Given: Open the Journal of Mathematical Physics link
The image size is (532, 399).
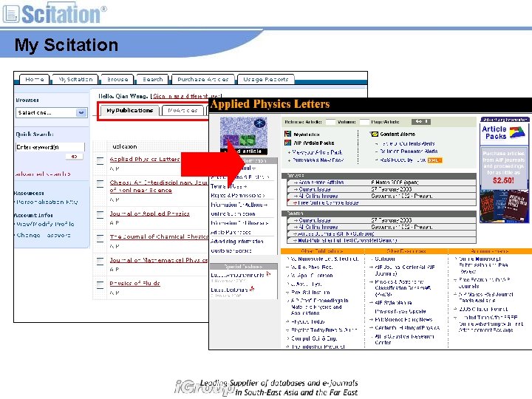Looking at the screenshot, I should tap(158, 260).
